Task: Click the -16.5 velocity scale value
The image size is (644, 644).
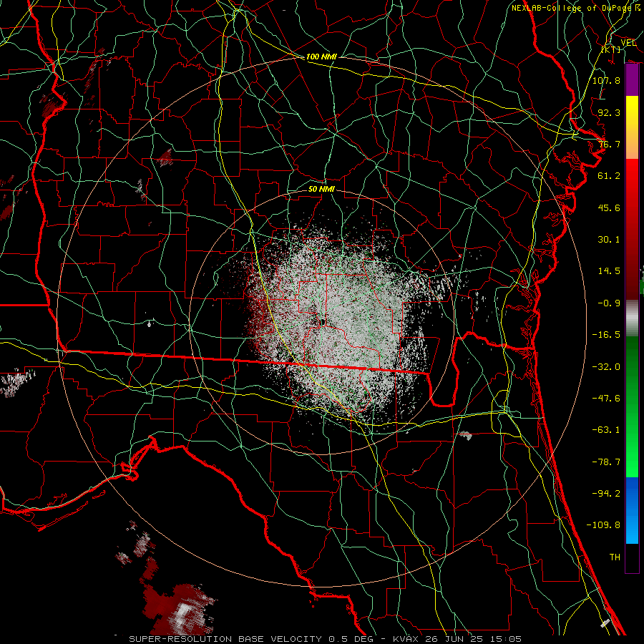Action: coord(606,335)
